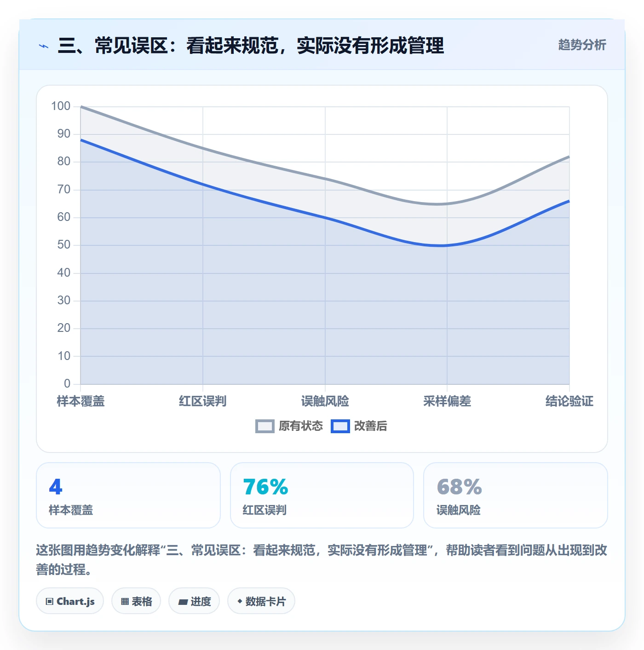Image resolution: width=644 pixels, height=650 pixels.
Task: Click the 表格 tag chip
Action: [136, 601]
